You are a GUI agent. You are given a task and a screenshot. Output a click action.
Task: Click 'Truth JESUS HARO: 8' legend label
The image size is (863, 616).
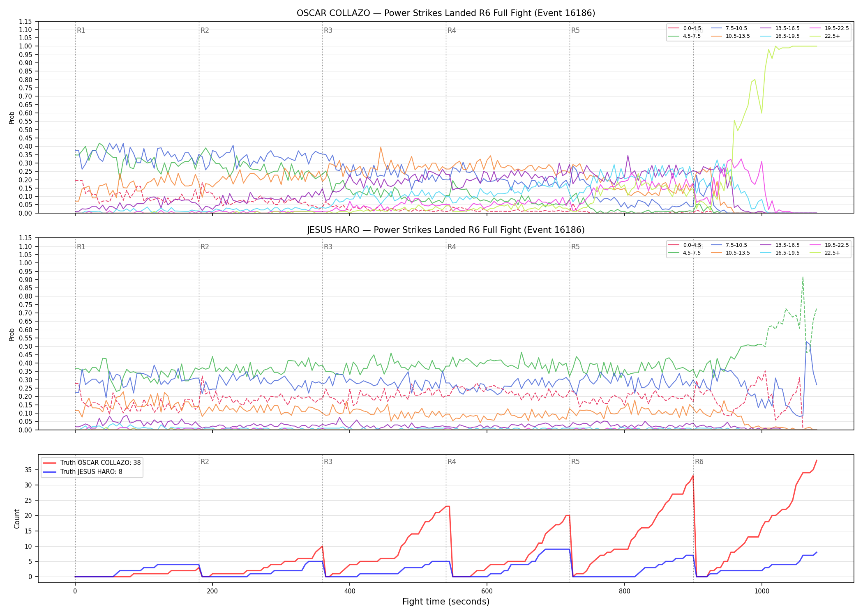91,472
